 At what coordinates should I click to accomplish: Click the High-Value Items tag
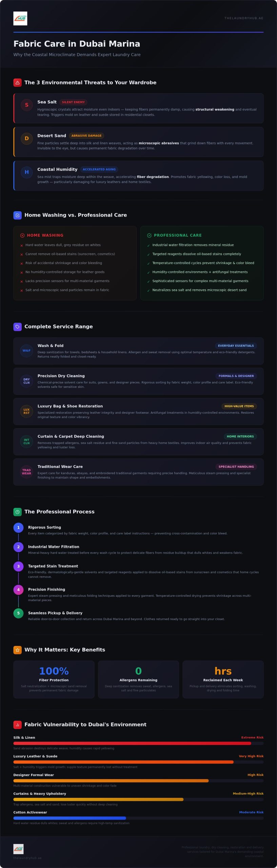[x=239, y=406]
